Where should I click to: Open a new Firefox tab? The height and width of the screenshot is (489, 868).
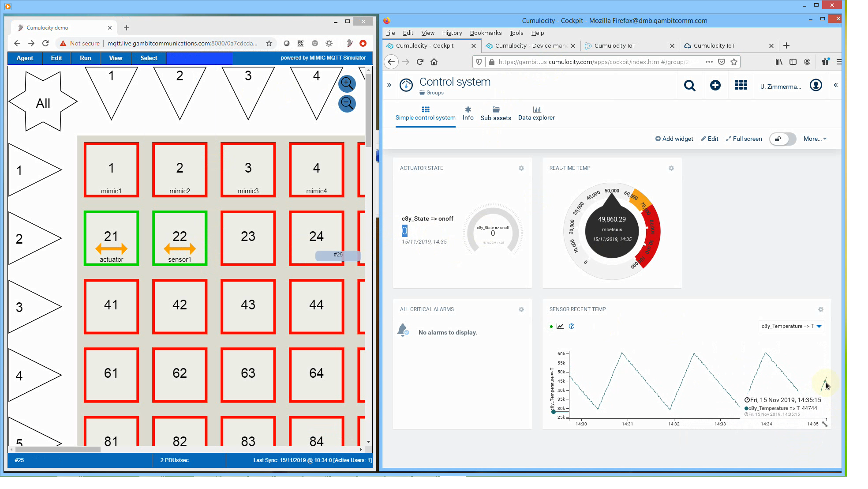786,45
